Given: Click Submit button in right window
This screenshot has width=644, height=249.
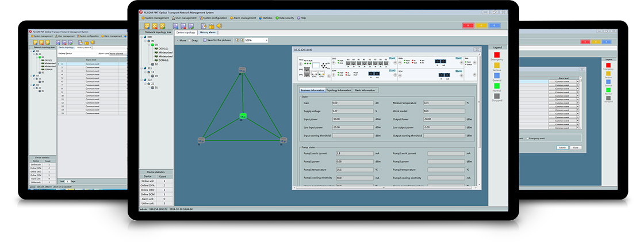Looking at the screenshot, I should 562,148.
